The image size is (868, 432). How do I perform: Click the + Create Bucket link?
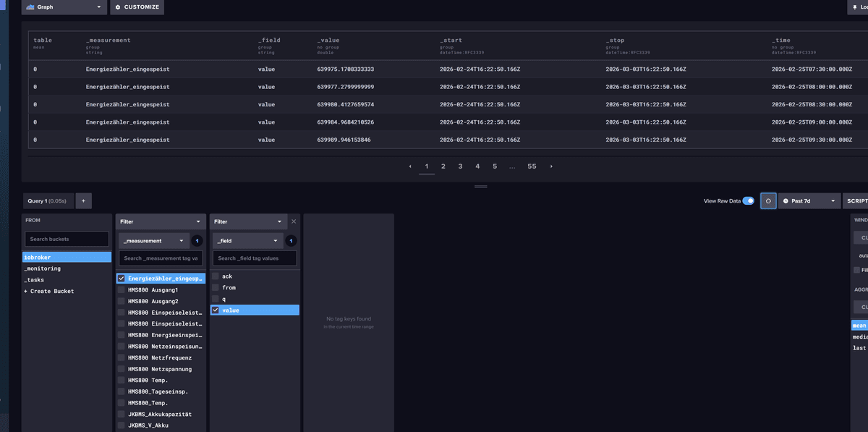point(49,291)
